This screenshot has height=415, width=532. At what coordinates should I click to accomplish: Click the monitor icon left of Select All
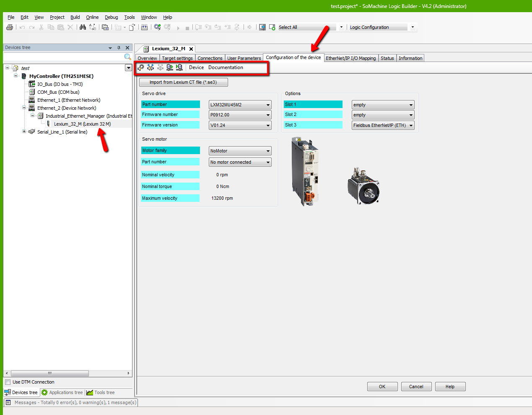pos(262,27)
